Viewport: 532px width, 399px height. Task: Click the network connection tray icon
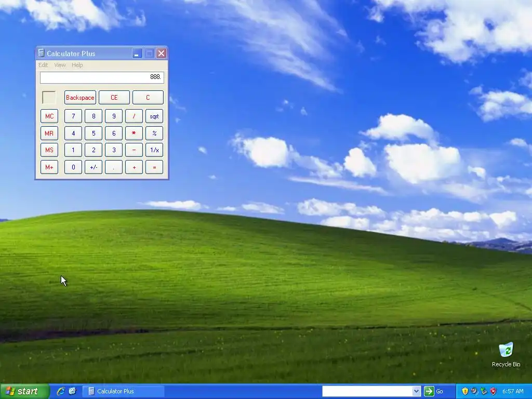click(x=484, y=391)
